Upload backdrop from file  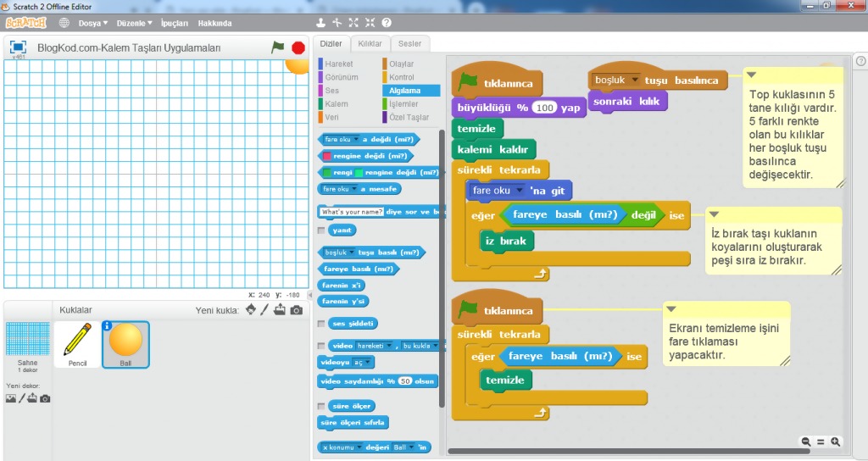point(33,398)
